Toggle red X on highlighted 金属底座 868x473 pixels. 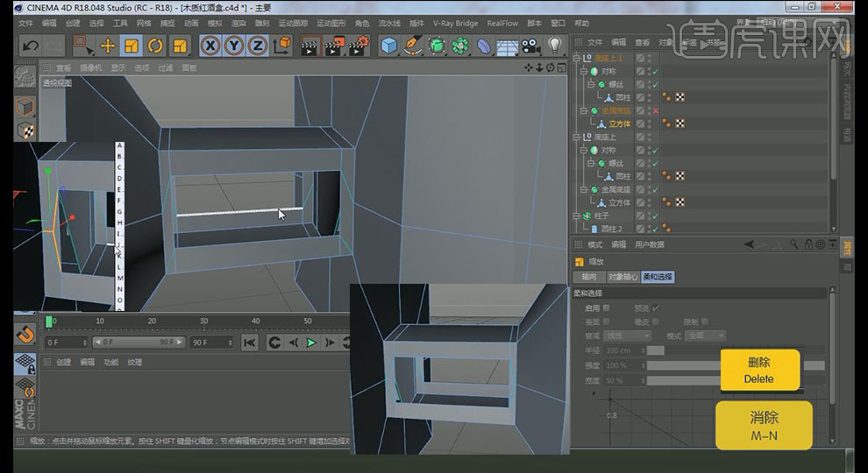tap(656, 110)
